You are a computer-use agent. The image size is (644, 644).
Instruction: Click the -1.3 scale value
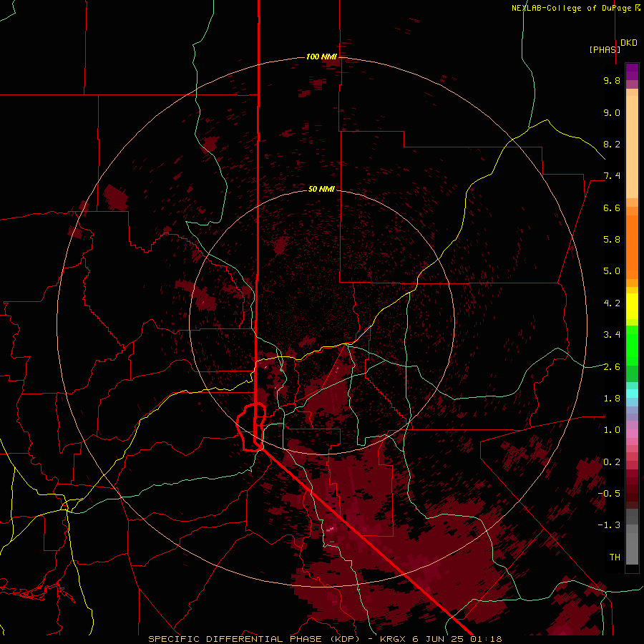click(609, 525)
